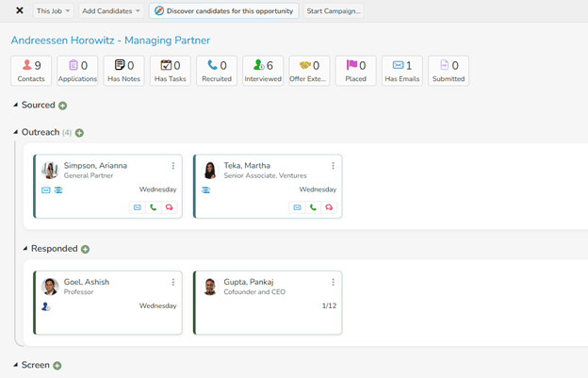Filter by the Applications tile
Viewport: 588px width, 378px height.
(x=77, y=71)
